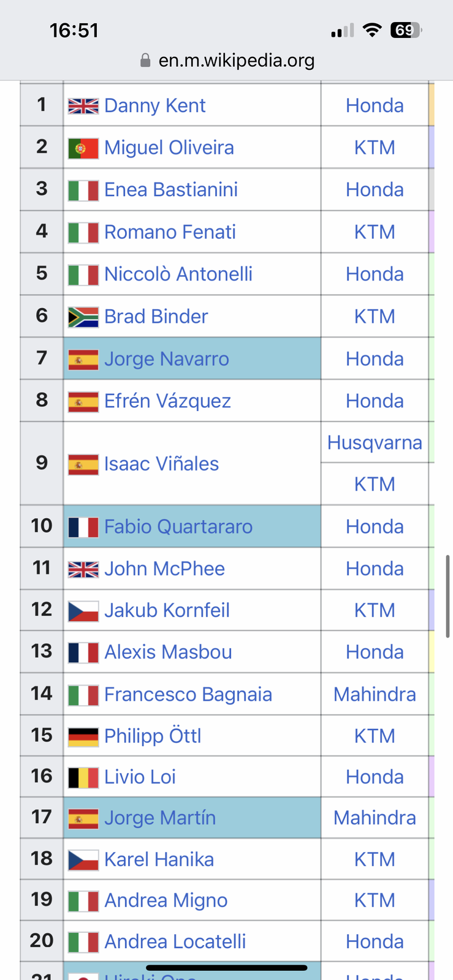Tap the battery indicator in the status bar
This screenshot has width=453, height=980.
406,30
